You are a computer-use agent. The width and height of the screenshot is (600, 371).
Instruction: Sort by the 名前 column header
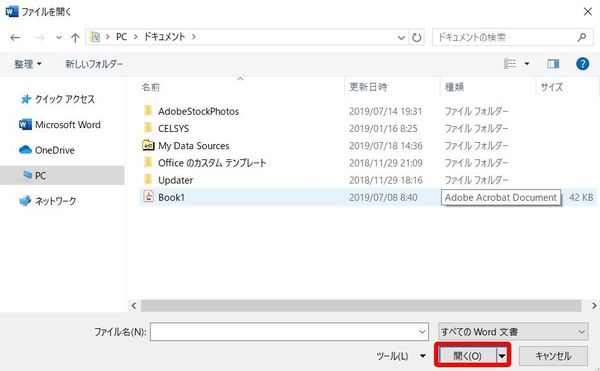[151, 87]
